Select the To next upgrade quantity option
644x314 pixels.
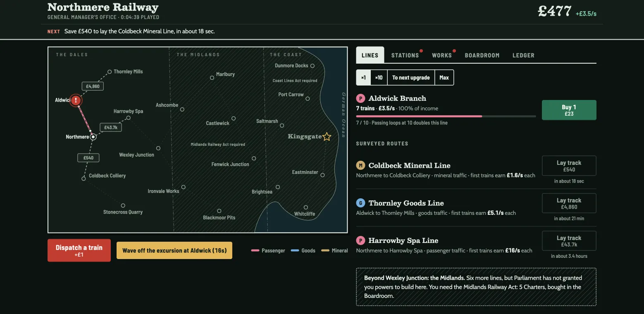pos(411,78)
